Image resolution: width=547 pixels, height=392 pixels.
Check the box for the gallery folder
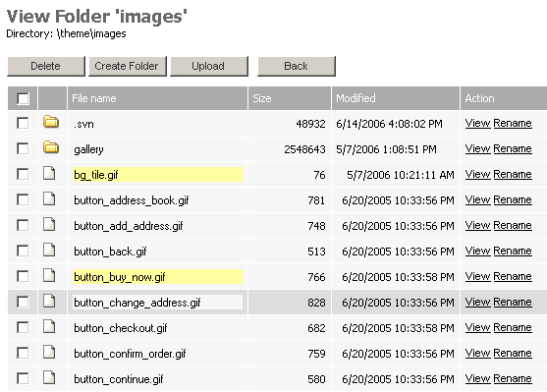coord(23,148)
